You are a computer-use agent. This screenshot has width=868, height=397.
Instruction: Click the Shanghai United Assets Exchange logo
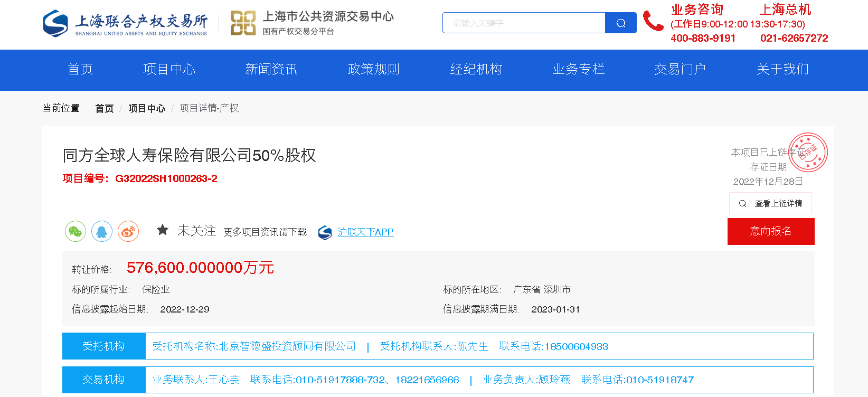pos(125,24)
